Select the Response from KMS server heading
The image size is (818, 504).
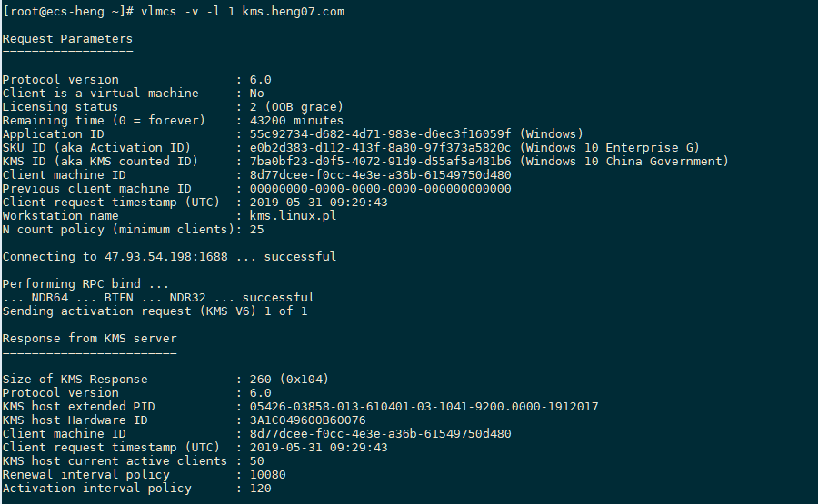point(89,338)
